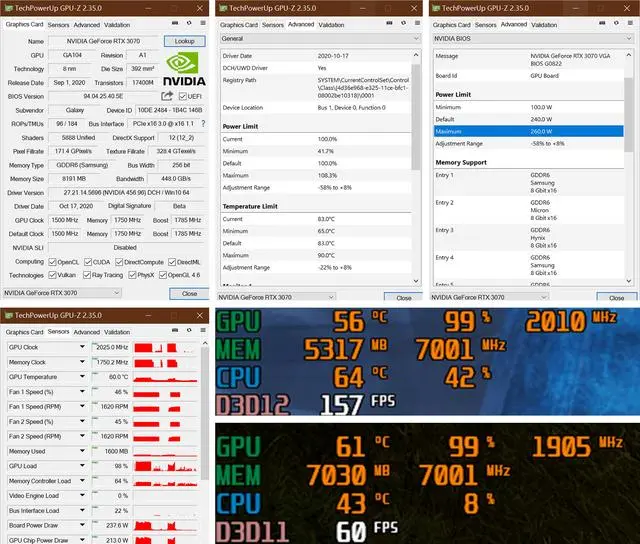The width and height of the screenshot is (640, 544).
Task: Open GPU selector dropdown in General Advanced window
Action: click(x=276, y=297)
